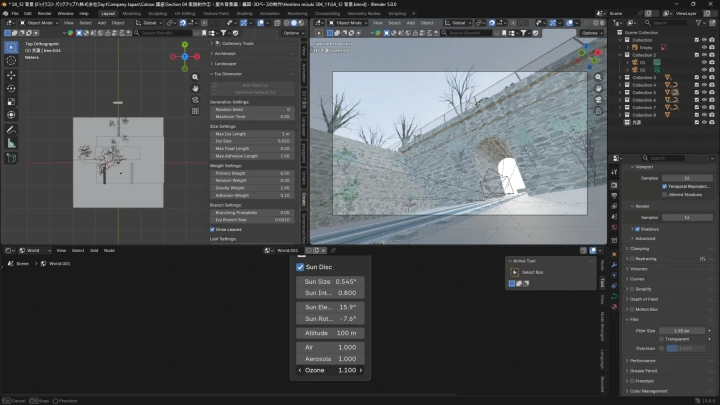Viewport: 720px width, 405px height.
Task: Click the zoom gizmo in the camera viewport
Action: pyautogui.click(x=598, y=77)
